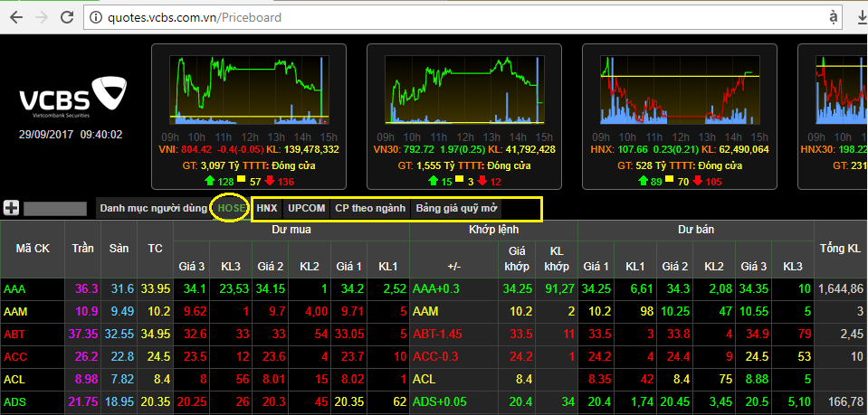Open the Bảng giá quỹ mở tab
The image size is (868, 415).
coord(456,208)
